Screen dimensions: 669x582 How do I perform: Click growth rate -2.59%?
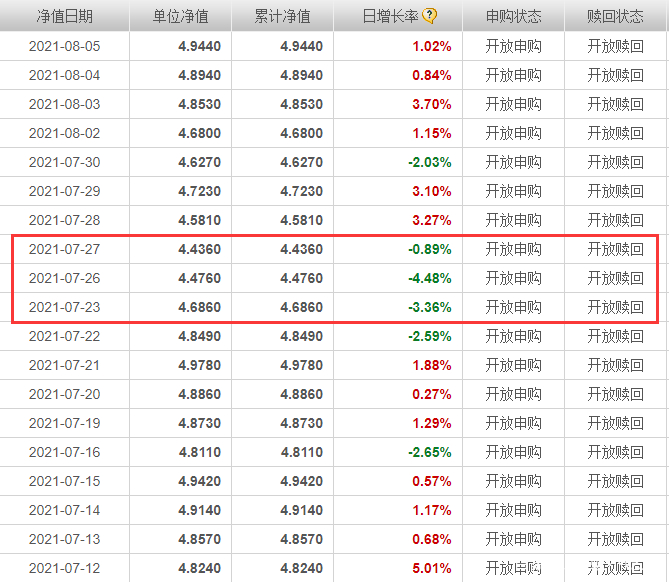(x=430, y=336)
